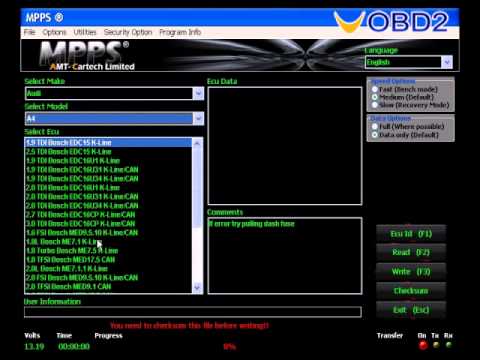The height and width of the screenshot is (360, 480).
Task: Click the 00:00:00 time value
Action: pyautogui.click(x=74, y=347)
